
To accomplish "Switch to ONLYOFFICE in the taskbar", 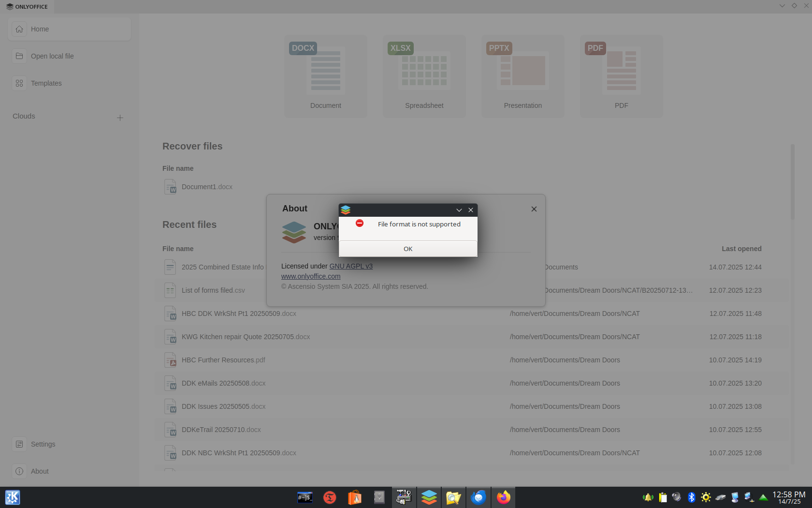I will tap(429, 497).
